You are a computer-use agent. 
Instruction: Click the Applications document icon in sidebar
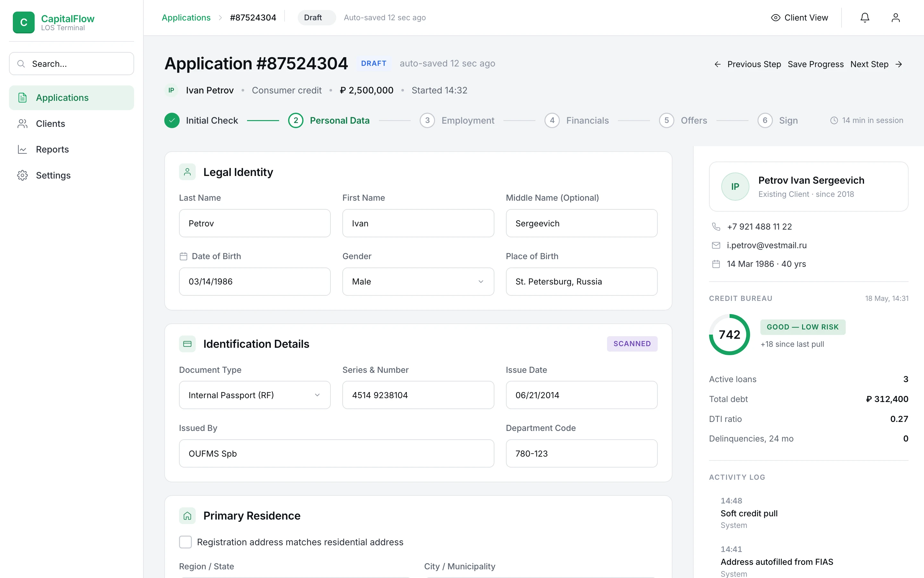[x=22, y=98]
